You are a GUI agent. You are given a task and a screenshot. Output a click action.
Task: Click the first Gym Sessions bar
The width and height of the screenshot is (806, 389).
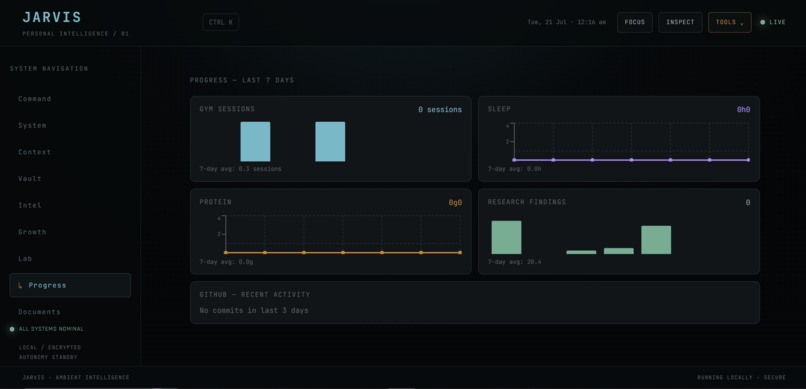click(255, 142)
